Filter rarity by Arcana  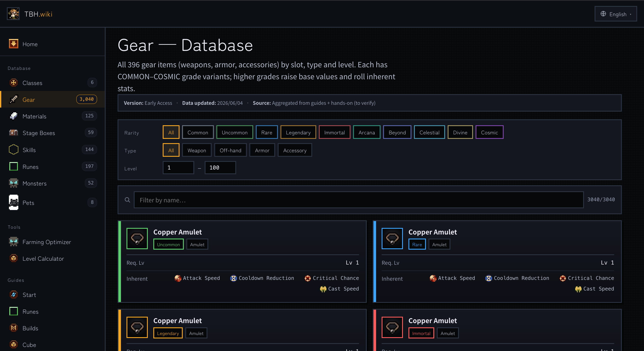[x=367, y=132]
